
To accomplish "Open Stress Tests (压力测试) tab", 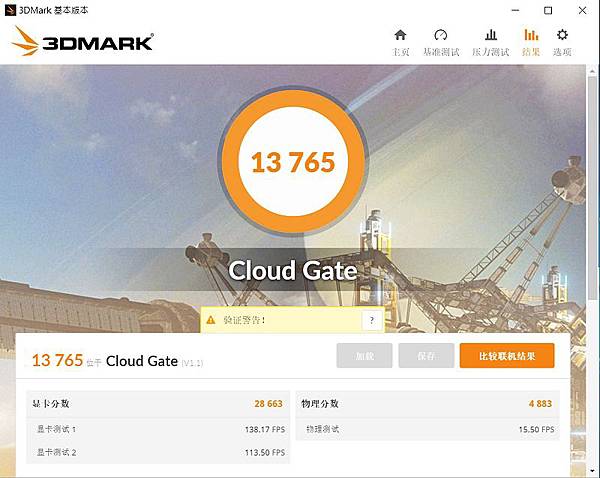I will coord(491,43).
